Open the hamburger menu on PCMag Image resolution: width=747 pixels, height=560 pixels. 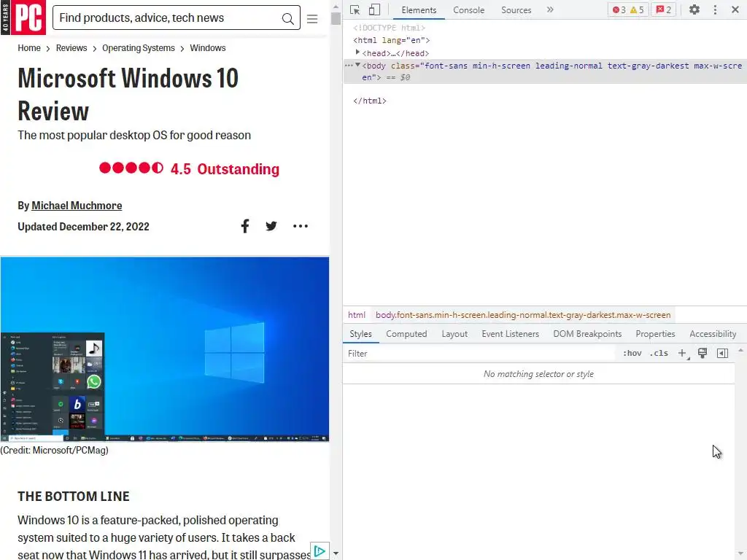[x=312, y=18]
